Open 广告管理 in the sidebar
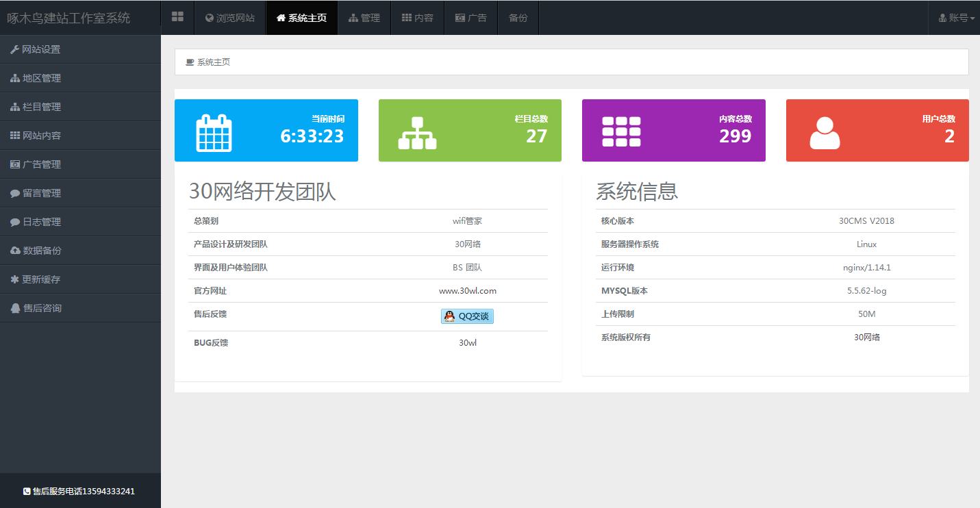The image size is (980, 508). [x=41, y=164]
